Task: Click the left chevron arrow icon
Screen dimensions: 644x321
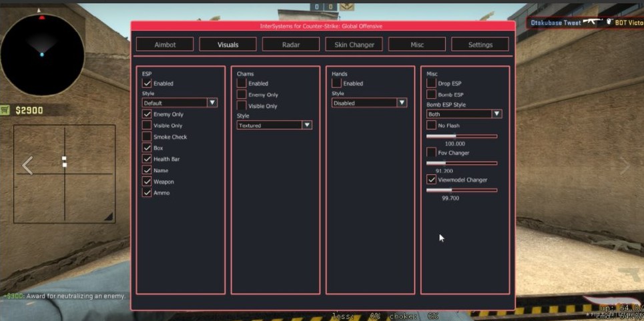Action: pos(27,166)
